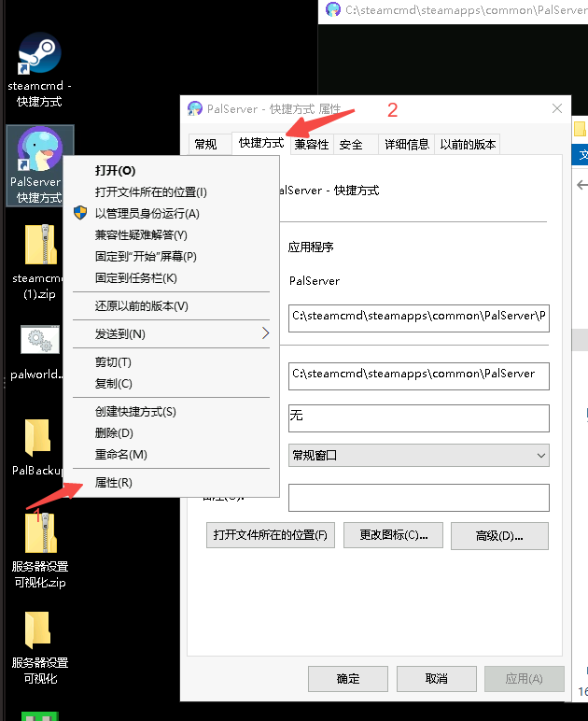Choose 属性(R) from the context menu
Image resolution: width=588 pixels, height=721 pixels.
pyautogui.click(x=171, y=482)
